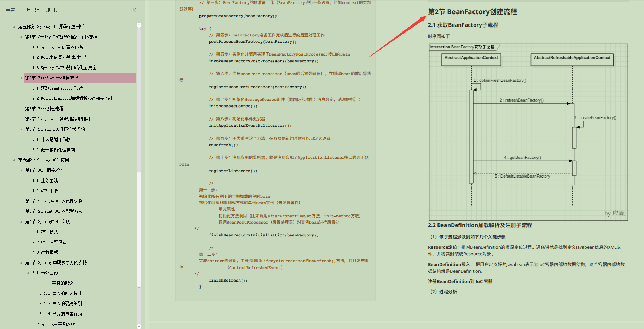
Task: Go to bookmark 1.1 Spring IoC的容器体系
Action: coord(58,47)
